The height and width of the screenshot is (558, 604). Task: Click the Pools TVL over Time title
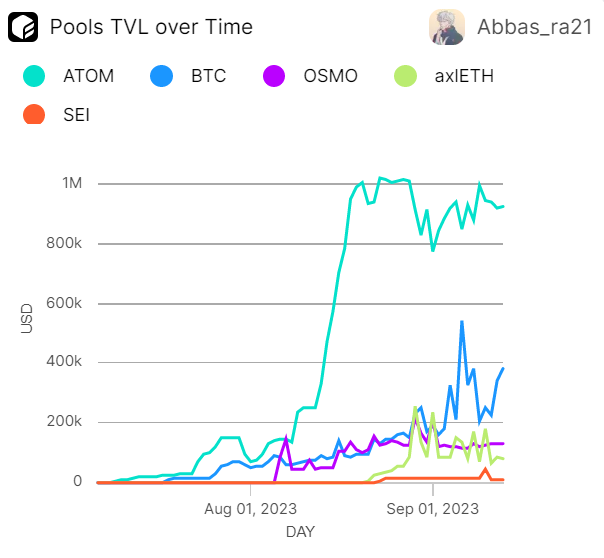[x=151, y=27]
